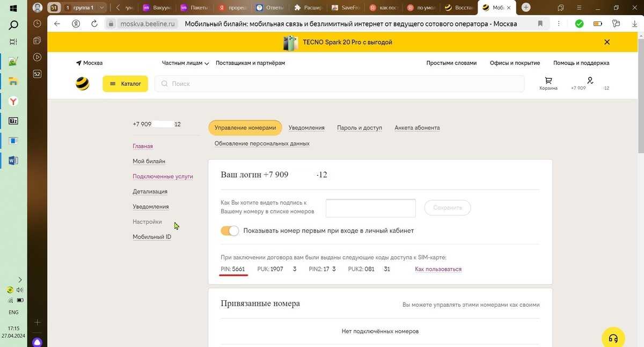Disable showing number first when logging in
Viewport: 644px width, 347px height.
pyautogui.click(x=230, y=230)
